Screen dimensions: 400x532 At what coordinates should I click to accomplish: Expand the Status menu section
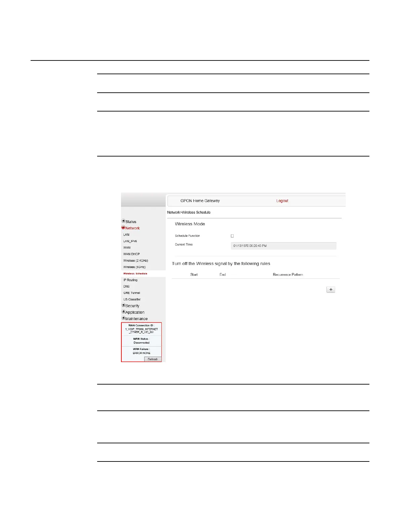tap(129, 222)
